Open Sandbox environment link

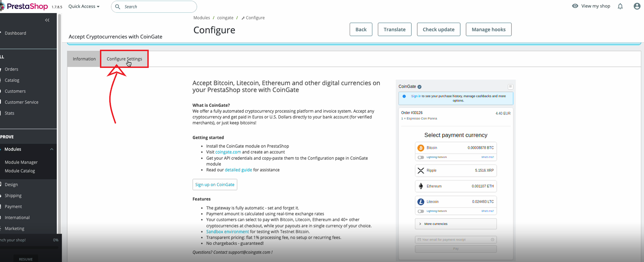click(x=227, y=231)
